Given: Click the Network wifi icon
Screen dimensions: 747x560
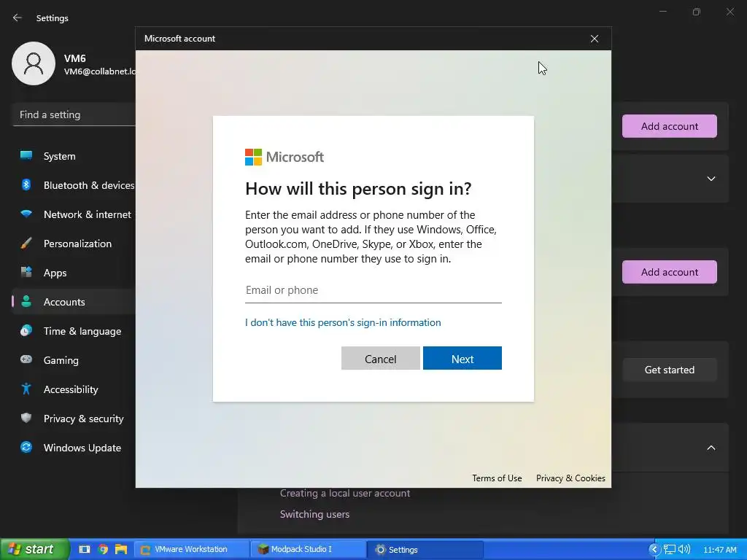Looking at the screenshot, I should point(26,214).
